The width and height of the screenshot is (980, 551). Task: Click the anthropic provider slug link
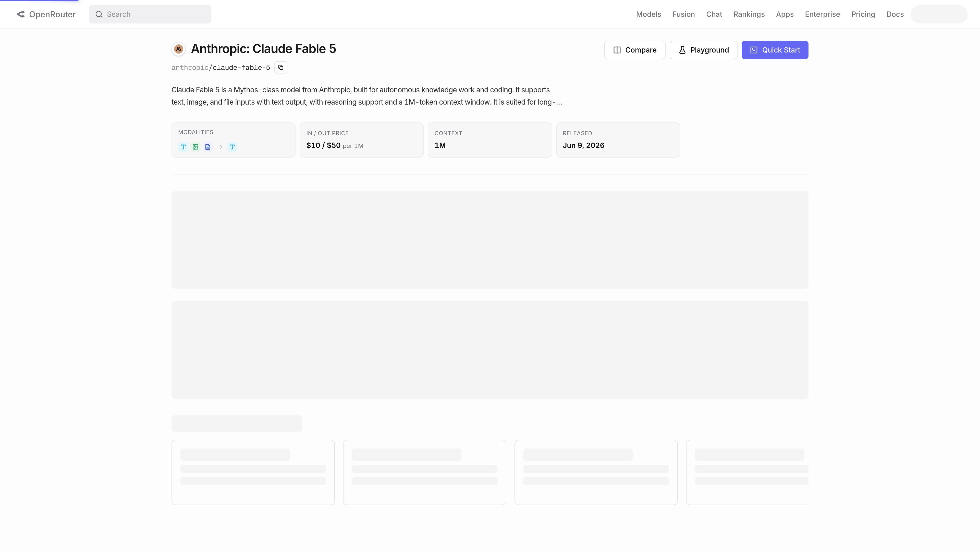tap(190, 68)
